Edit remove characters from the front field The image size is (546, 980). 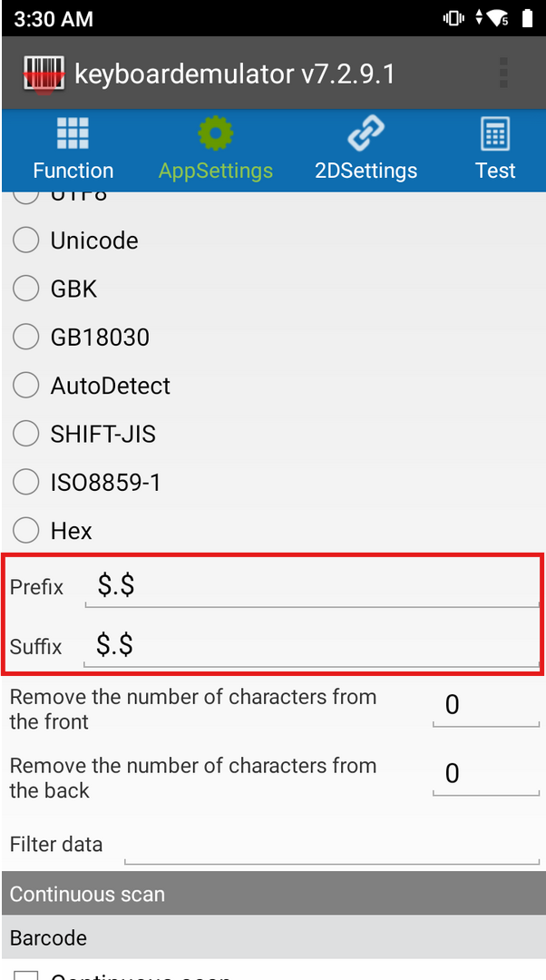486,705
